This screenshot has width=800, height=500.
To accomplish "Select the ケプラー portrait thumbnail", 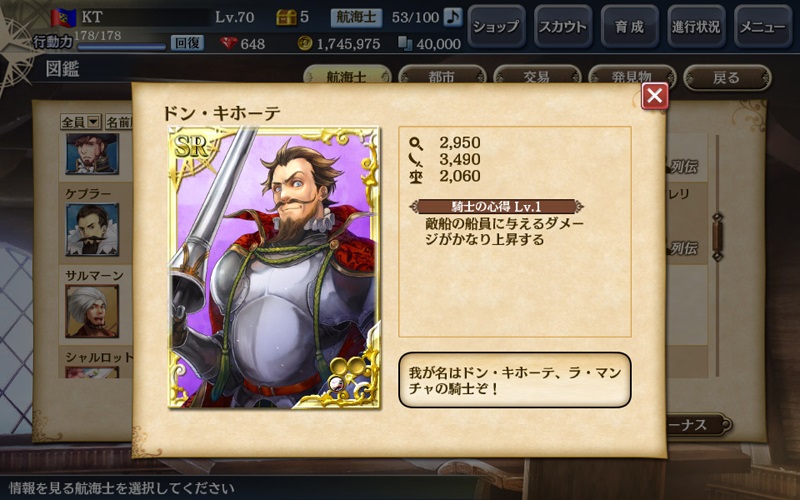I will tap(92, 229).
